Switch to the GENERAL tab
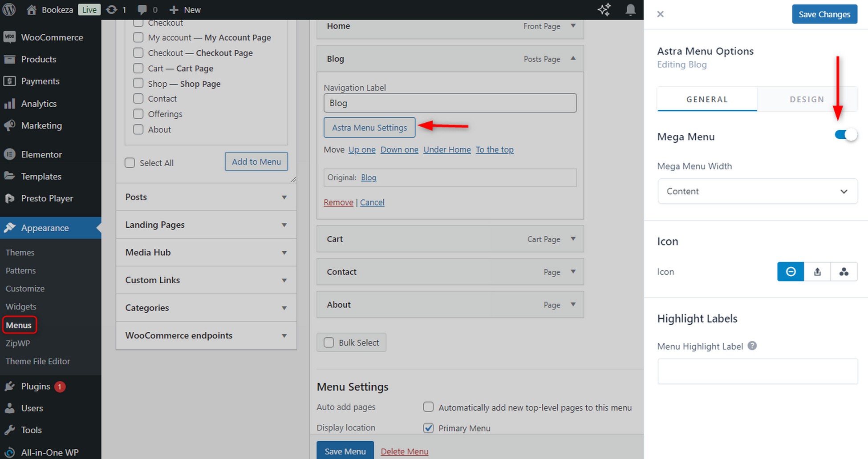This screenshot has height=459, width=868. (x=707, y=99)
